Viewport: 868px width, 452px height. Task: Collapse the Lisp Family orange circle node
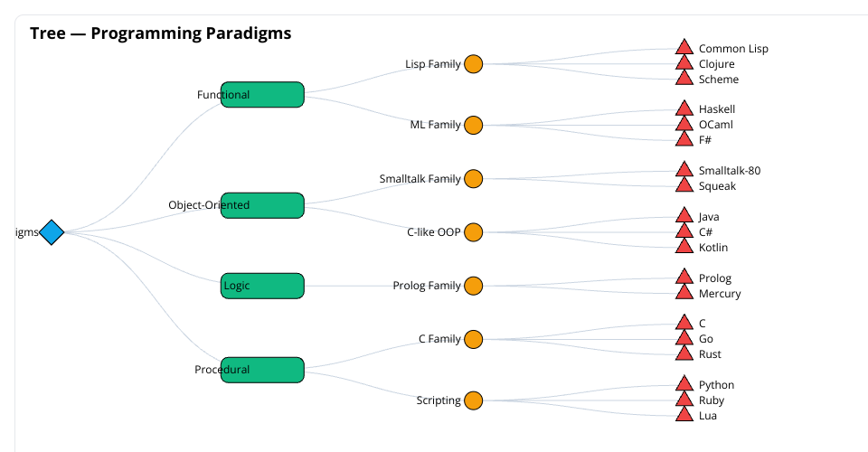coord(473,64)
